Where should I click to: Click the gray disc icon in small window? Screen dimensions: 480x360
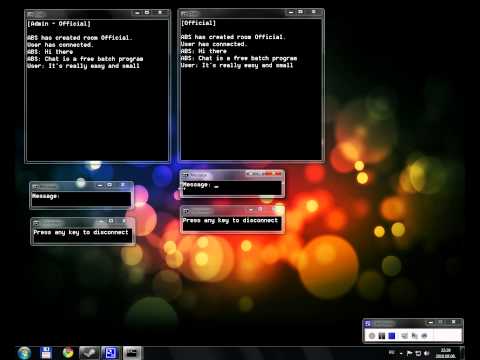click(372, 336)
